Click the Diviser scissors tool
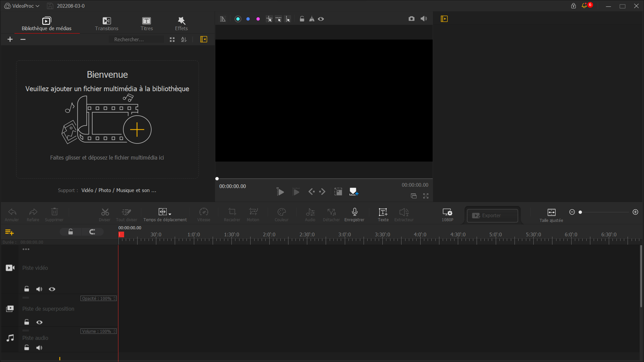Viewport: 644px width, 362px height. (x=105, y=215)
